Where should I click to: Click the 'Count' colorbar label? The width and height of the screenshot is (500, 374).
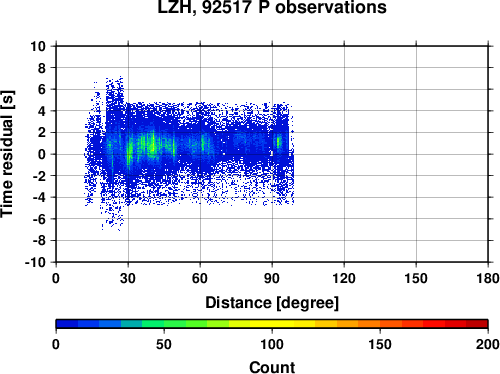[272, 367]
